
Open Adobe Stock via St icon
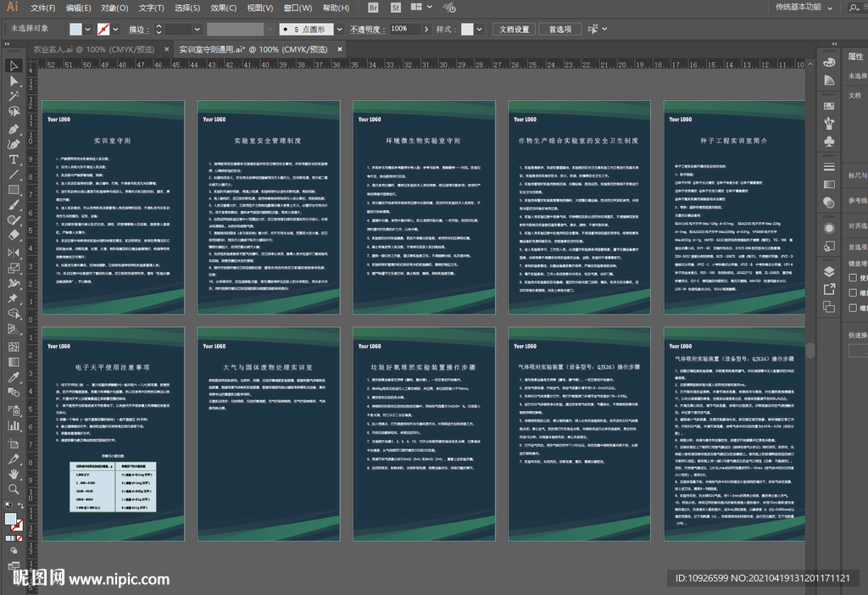(395, 8)
